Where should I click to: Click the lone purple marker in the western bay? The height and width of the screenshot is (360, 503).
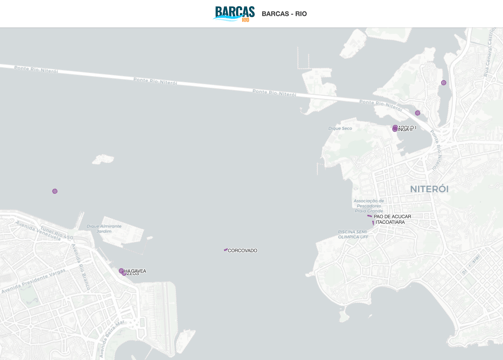(55, 191)
